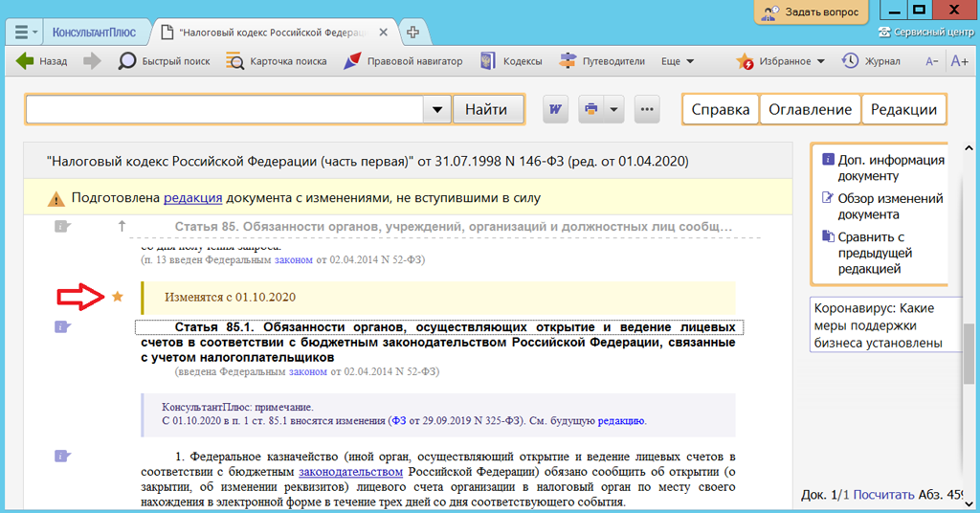Expand print options dropdown arrow
Screen dimensions: 980x513
[613, 109]
